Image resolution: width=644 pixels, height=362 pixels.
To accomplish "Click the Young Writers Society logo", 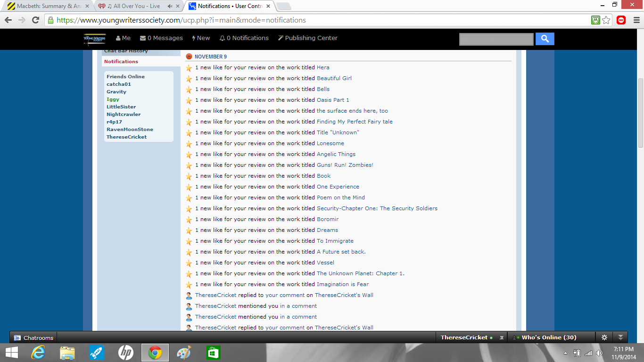I will (95, 40).
